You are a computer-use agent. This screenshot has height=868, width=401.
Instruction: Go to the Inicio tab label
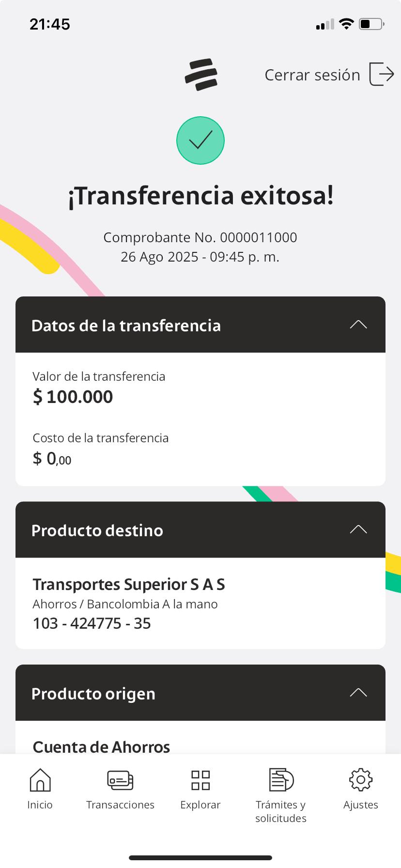(x=40, y=805)
